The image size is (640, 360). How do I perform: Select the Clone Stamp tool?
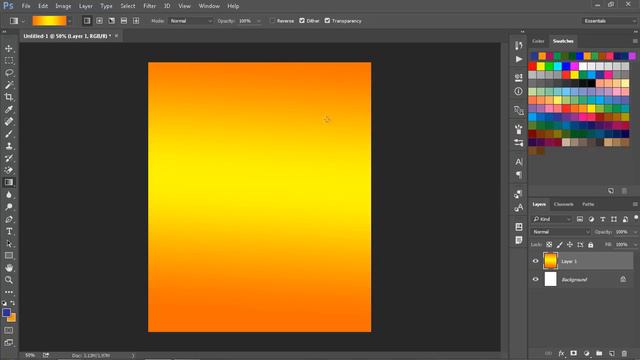click(x=9, y=146)
